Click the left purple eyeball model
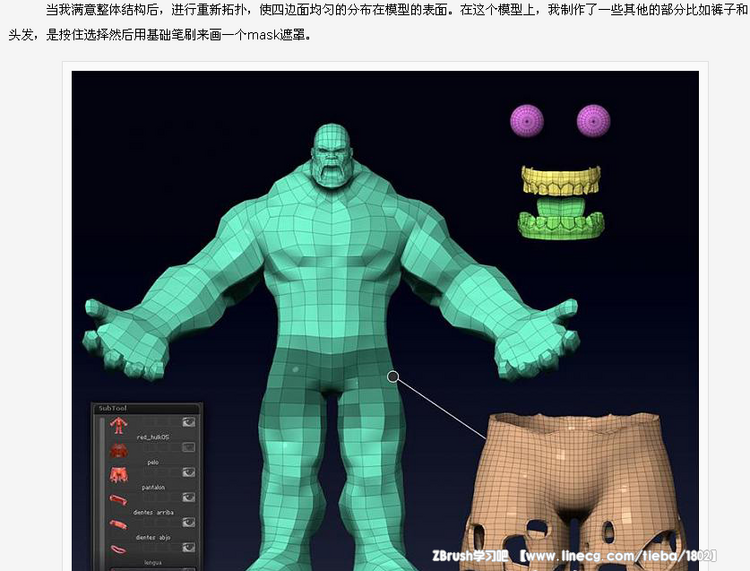750x571 pixels. [527, 121]
